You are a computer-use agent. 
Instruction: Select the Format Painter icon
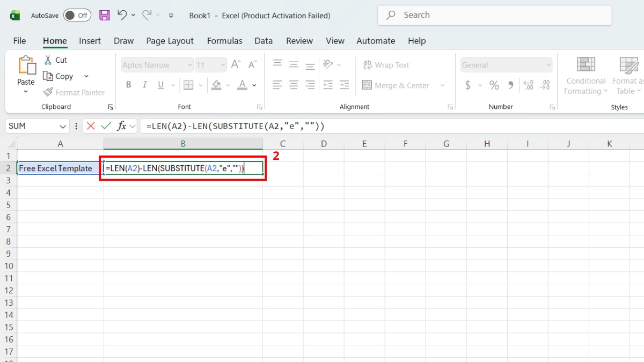48,92
